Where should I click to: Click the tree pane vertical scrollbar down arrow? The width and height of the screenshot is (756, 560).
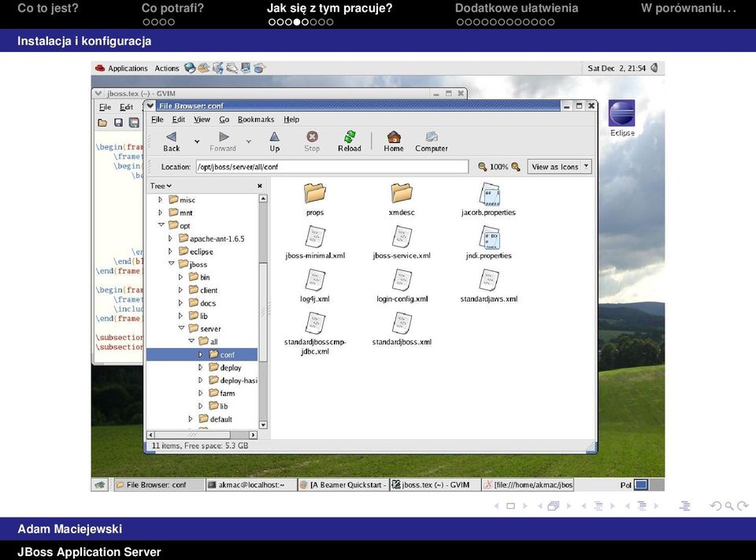pyautogui.click(x=263, y=425)
